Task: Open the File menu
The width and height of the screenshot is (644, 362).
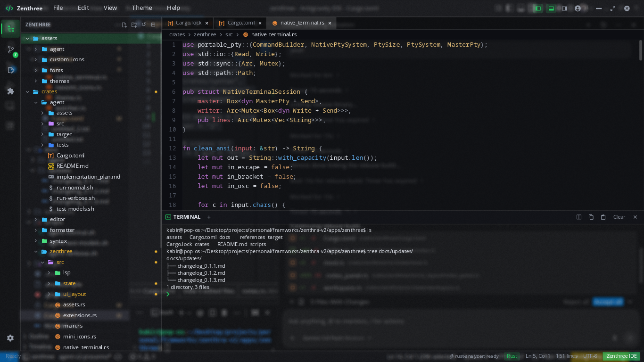Action: tap(58, 8)
